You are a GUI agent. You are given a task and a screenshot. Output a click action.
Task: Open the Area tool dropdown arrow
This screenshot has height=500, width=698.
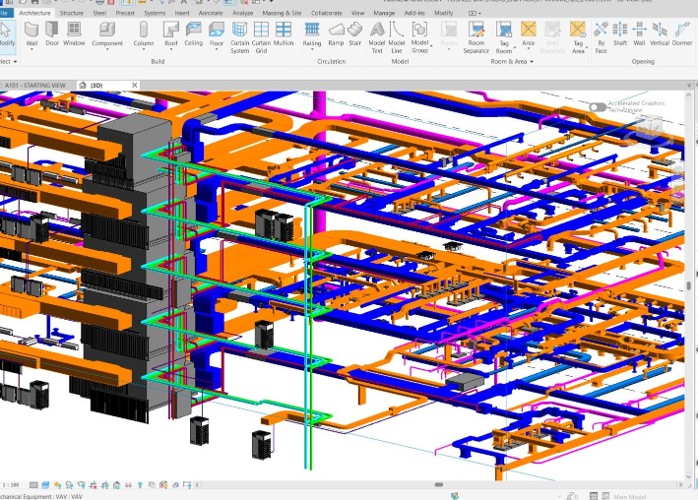pyautogui.click(x=528, y=49)
